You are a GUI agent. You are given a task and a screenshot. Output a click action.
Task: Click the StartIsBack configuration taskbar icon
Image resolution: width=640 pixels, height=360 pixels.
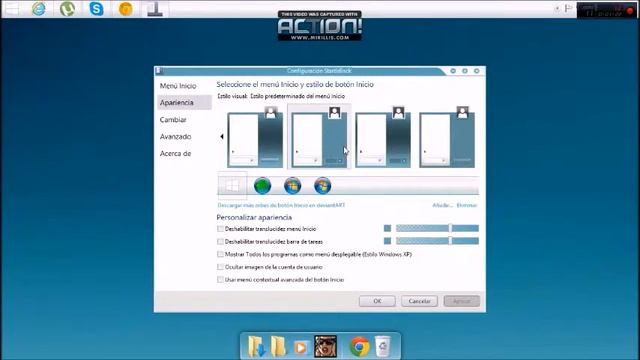(x=155, y=9)
